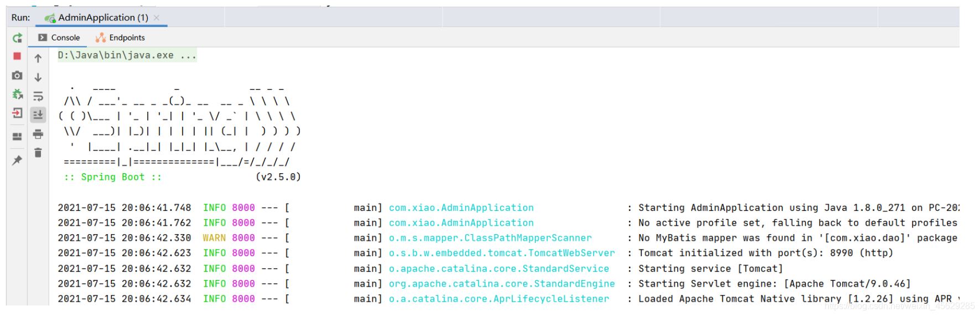
Task: Rerun the AdminApplication with the green arrow
Action: (x=17, y=38)
